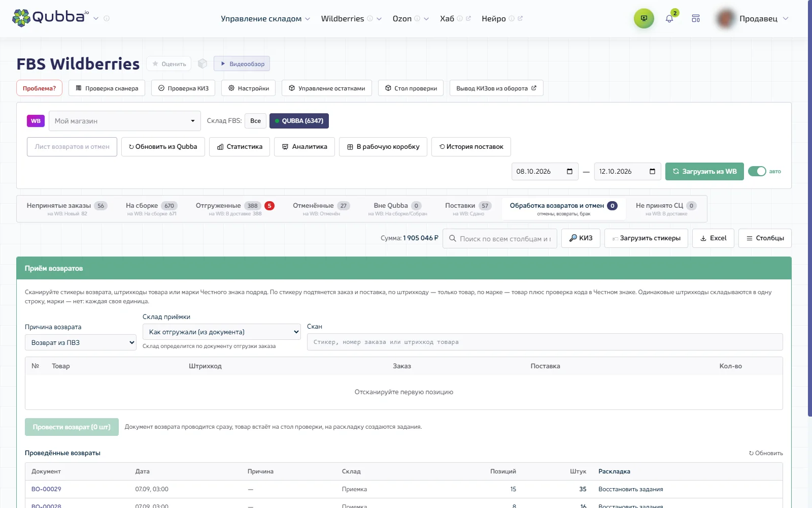Click the cube icon next to Оценить
812x508 pixels.
[202, 63]
